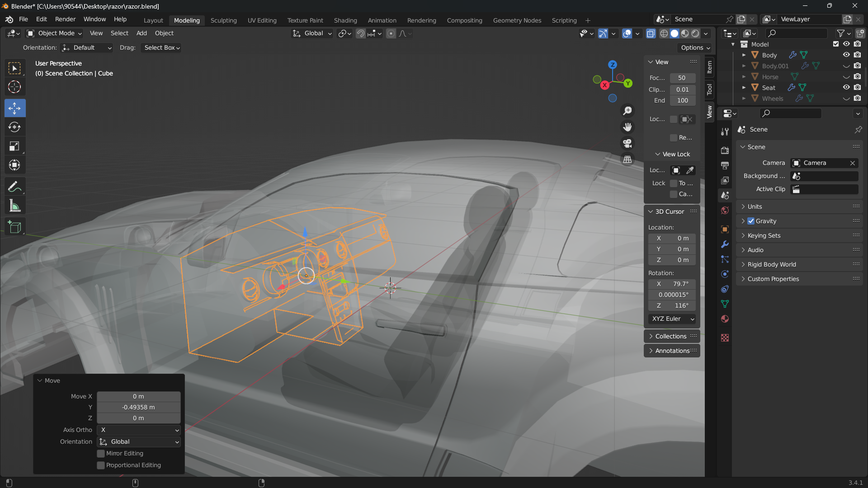Viewport: 868px width, 488px height.
Task: Open the Modifier properties wrench tab
Action: (725, 244)
